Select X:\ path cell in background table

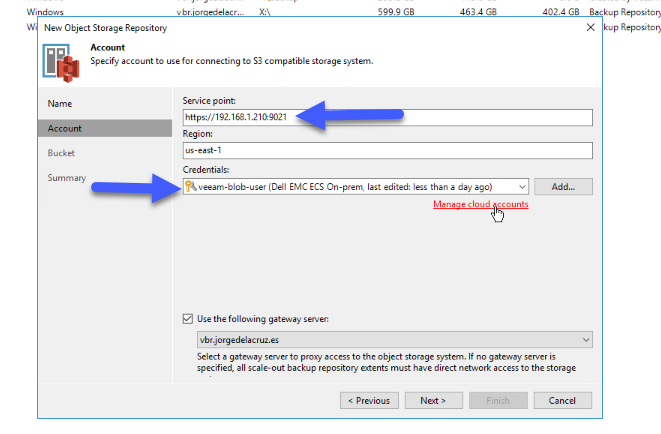click(x=265, y=12)
